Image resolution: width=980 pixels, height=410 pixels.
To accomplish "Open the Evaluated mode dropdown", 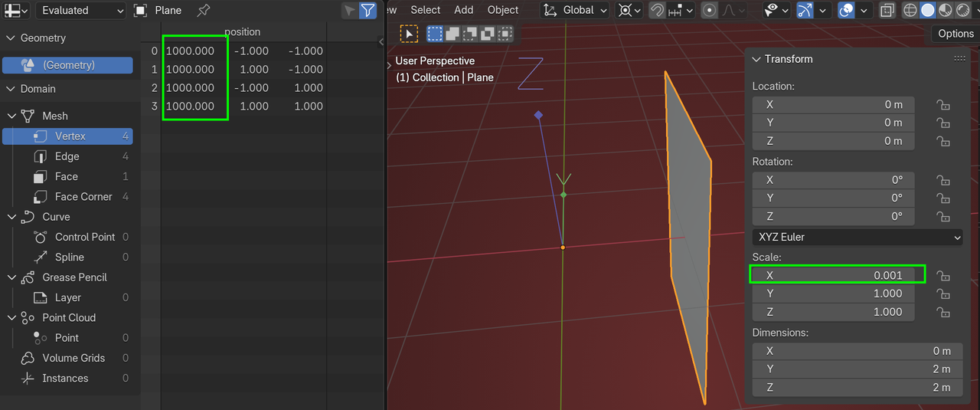I will pos(80,11).
